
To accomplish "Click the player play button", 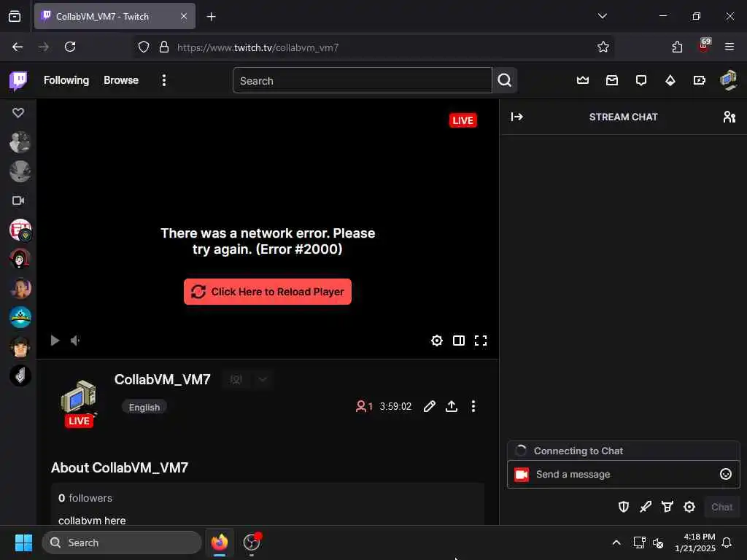I will (55, 341).
